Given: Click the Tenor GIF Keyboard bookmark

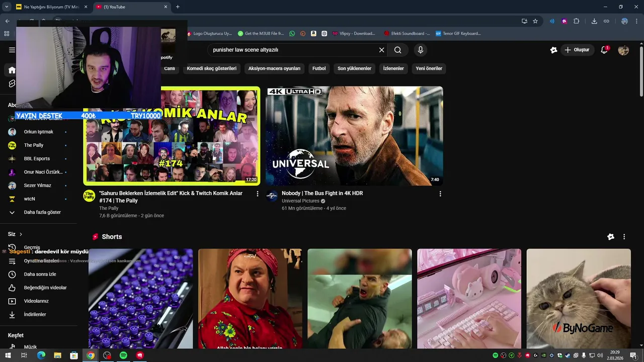Looking at the screenshot, I should click(x=458, y=34).
